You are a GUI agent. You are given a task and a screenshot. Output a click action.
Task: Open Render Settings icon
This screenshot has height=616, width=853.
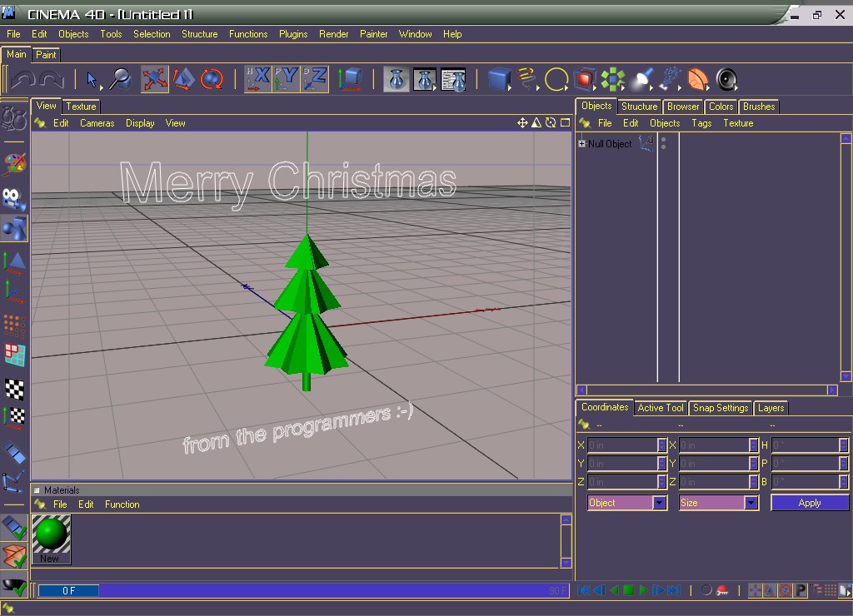453,79
